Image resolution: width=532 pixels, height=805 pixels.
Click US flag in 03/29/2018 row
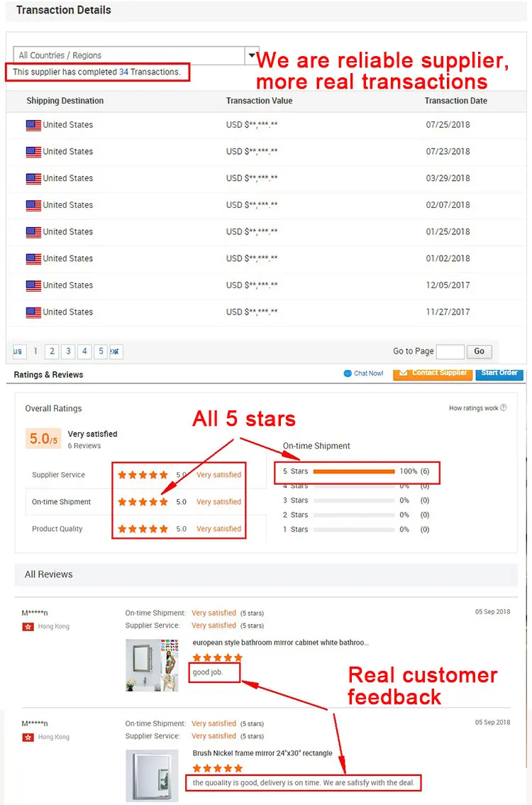click(33, 179)
